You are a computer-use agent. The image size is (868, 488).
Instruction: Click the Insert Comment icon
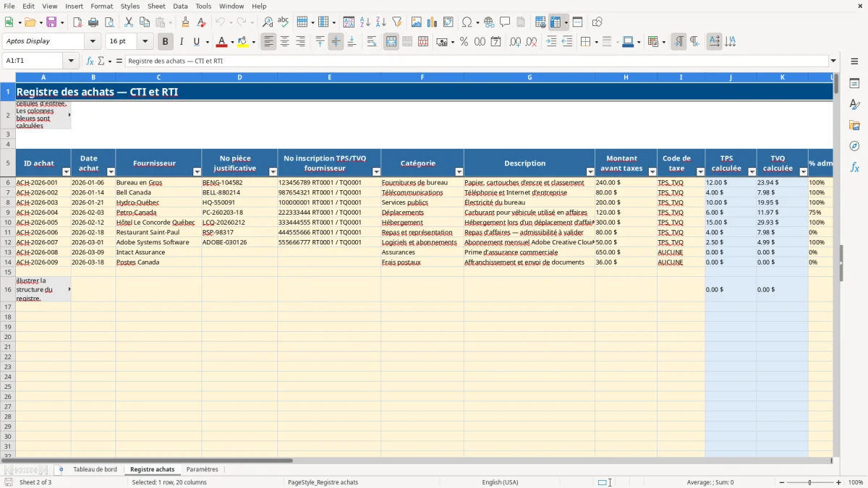point(505,22)
